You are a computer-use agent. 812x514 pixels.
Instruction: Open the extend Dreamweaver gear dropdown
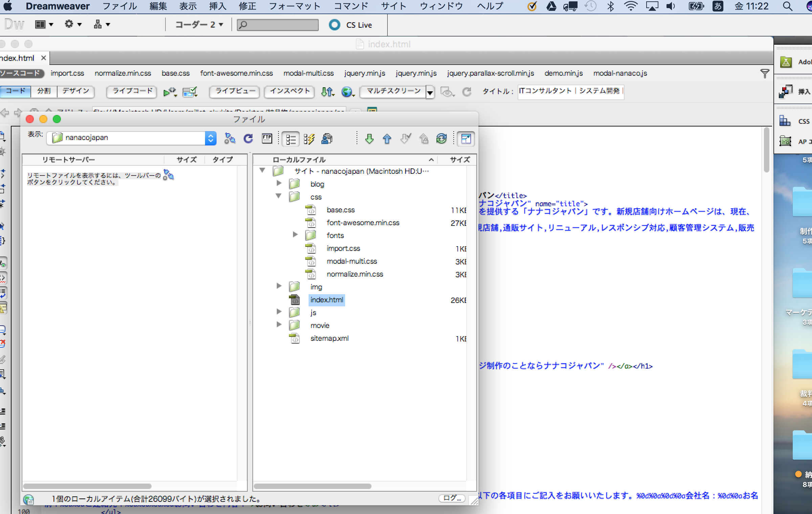point(73,24)
